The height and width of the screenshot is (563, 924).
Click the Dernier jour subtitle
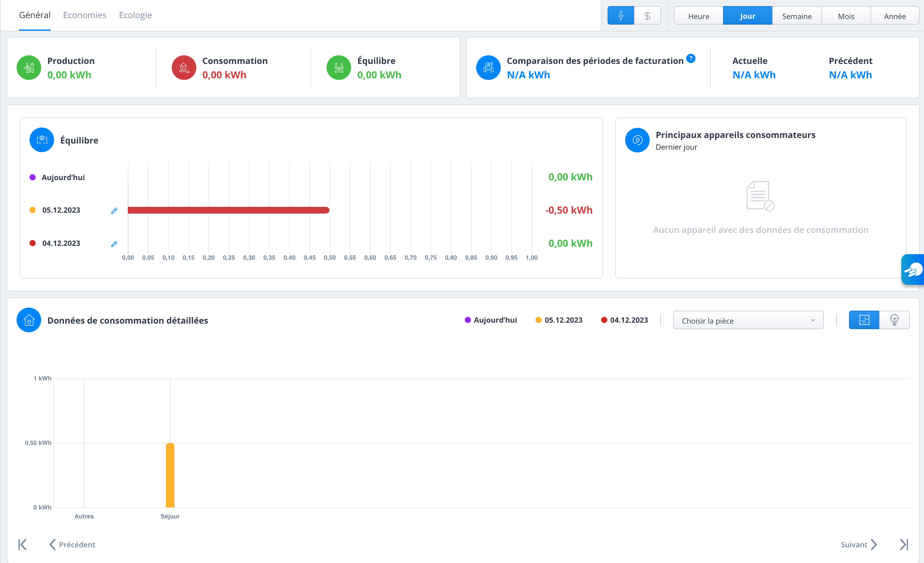coord(676,147)
